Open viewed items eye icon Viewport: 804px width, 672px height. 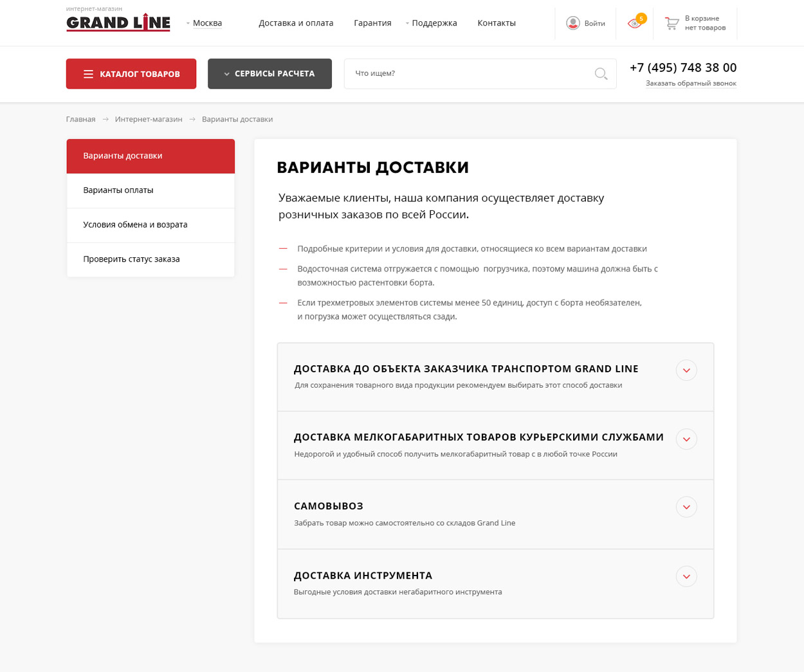(x=635, y=24)
